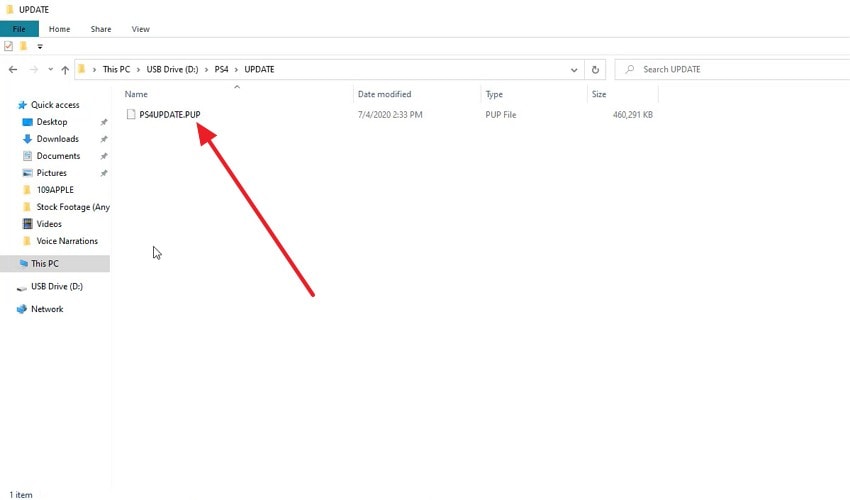
Task: Select the PS4UPDATE.PUP file
Action: (170, 114)
